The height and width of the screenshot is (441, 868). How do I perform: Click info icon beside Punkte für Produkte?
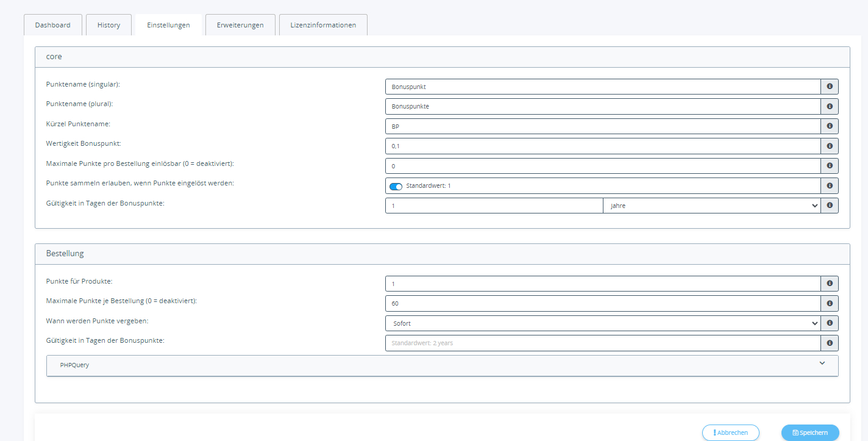pyautogui.click(x=830, y=283)
